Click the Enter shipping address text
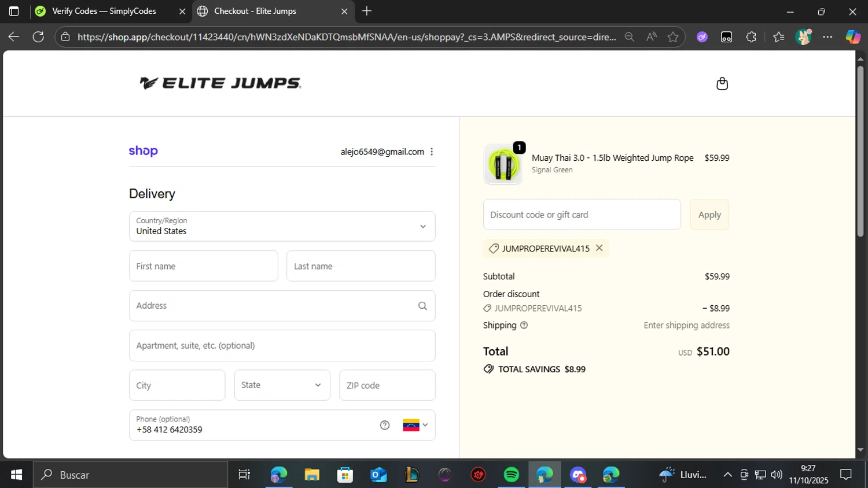This screenshot has width=868, height=488. coord(686,325)
